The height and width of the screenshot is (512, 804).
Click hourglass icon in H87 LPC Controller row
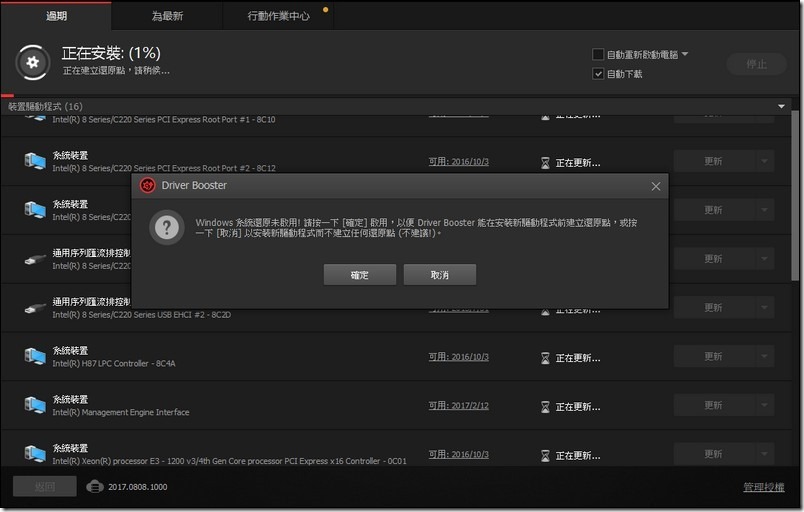tap(545, 358)
